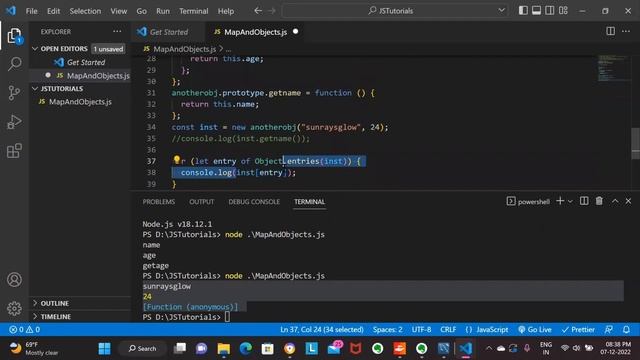Kill terminal with trash icon
This screenshot has width=640, height=360.
click(599, 201)
